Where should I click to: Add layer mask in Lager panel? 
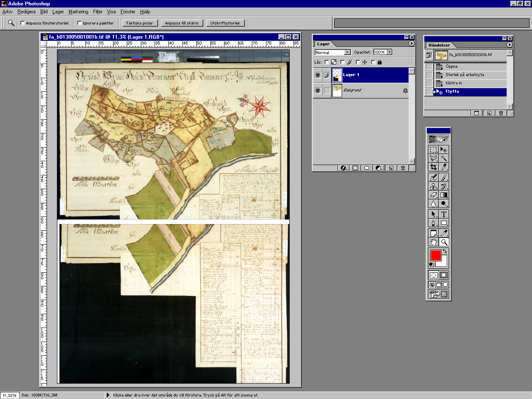[355, 168]
